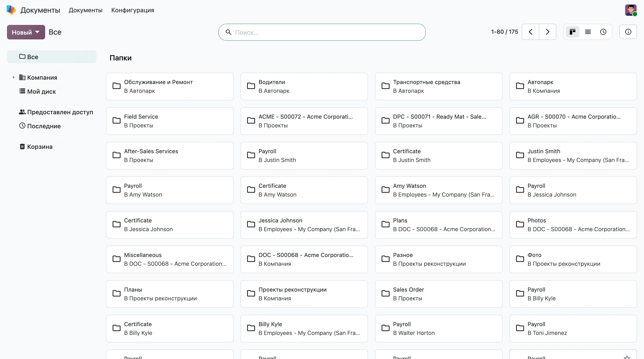Open Photos folder in DOC - S00068
The height and width of the screenshot is (359, 644).
tap(573, 225)
